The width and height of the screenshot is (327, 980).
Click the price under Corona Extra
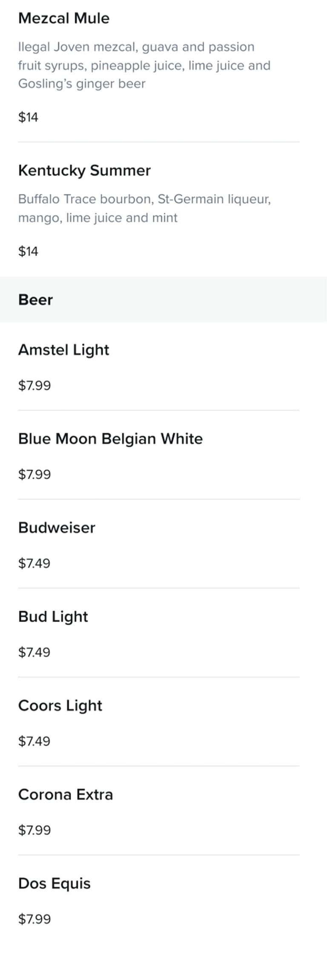34,830
